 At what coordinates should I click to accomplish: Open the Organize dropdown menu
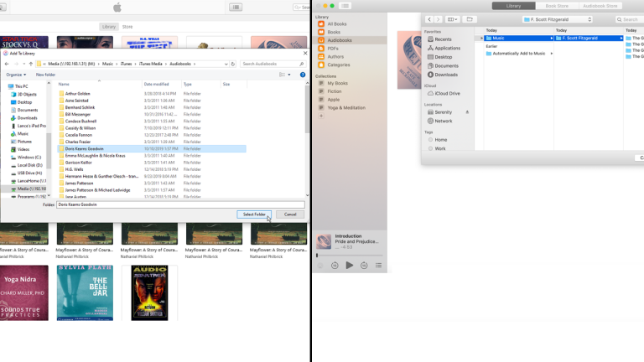(16, 75)
